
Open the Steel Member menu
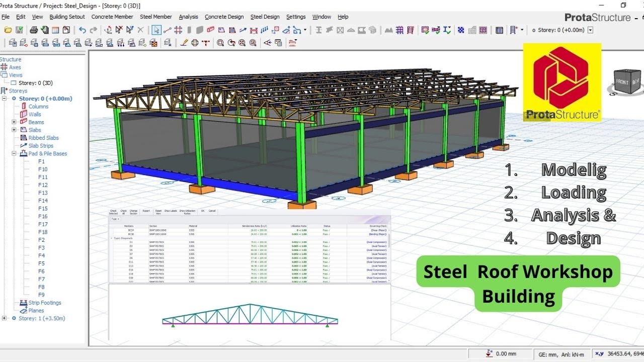(155, 17)
